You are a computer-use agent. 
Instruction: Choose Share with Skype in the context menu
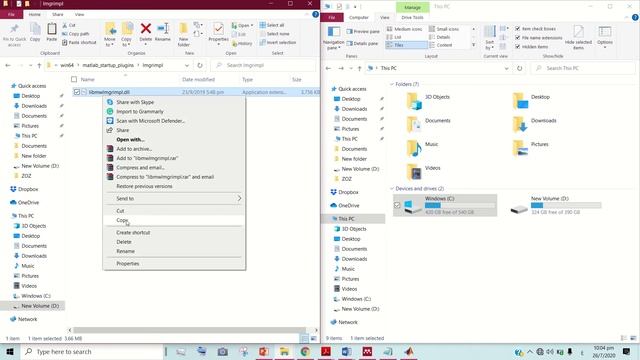(174, 102)
